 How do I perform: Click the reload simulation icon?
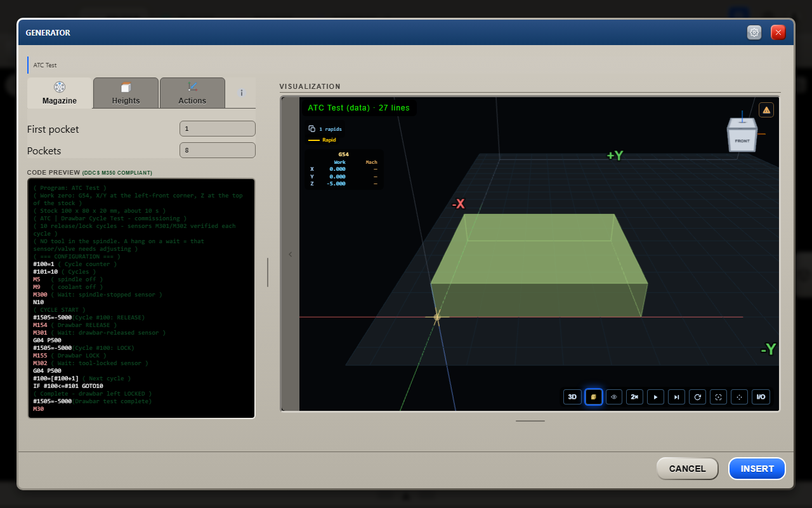point(697,397)
